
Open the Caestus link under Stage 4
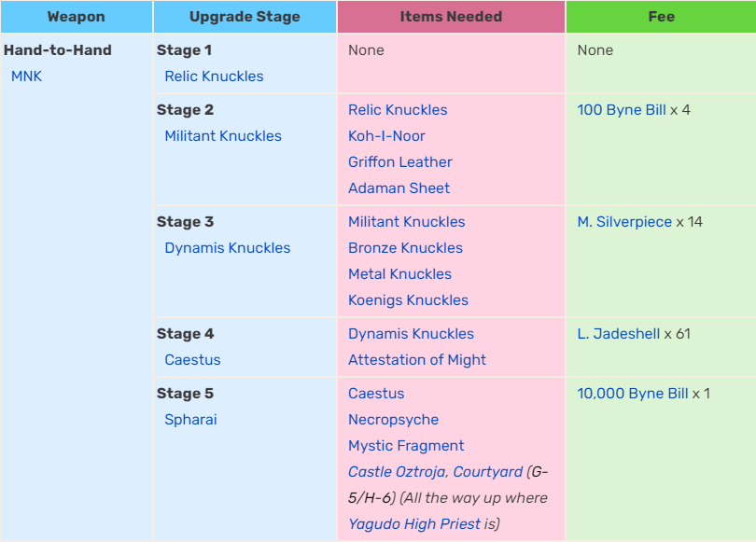pos(192,359)
